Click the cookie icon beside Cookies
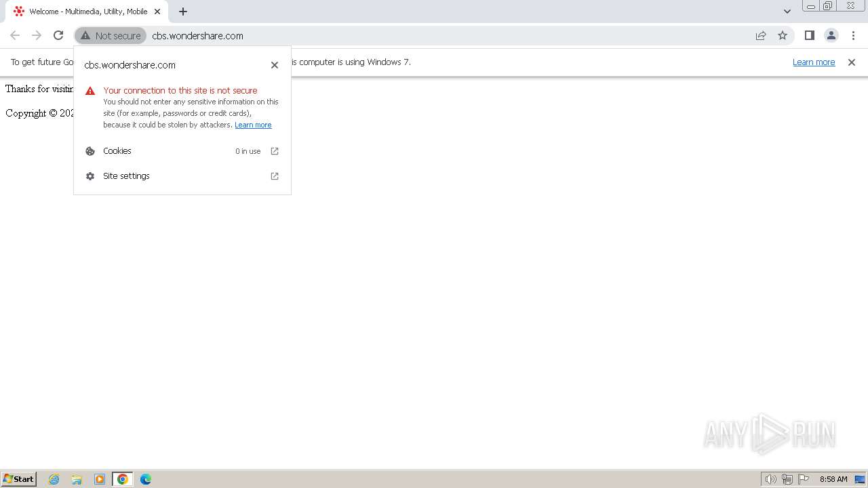 pos(90,151)
